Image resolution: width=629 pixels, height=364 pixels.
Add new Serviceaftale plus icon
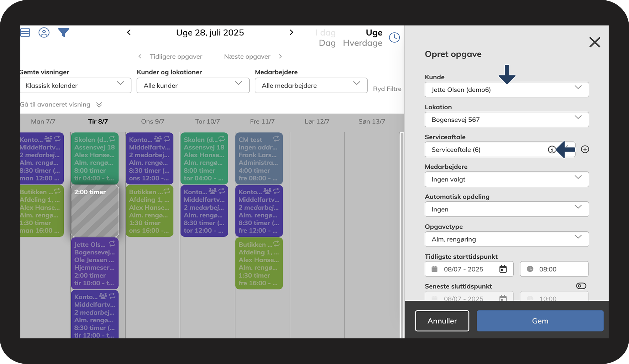coord(585,149)
